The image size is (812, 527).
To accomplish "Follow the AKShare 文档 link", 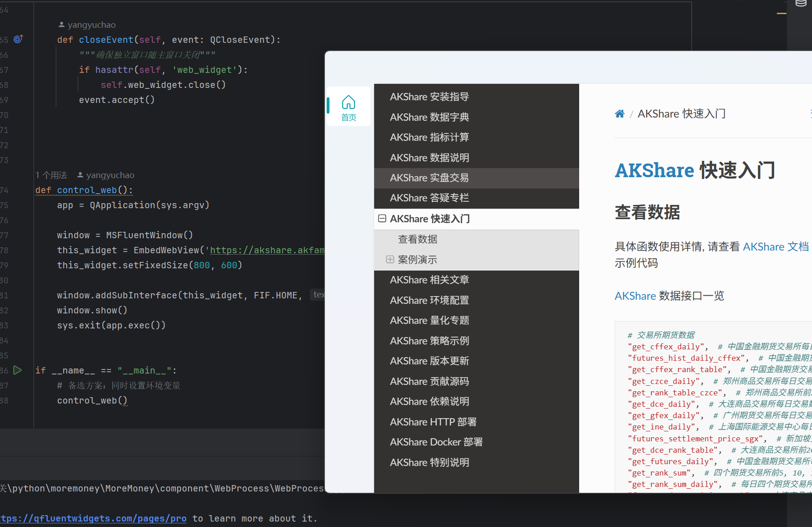I will coord(776,246).
